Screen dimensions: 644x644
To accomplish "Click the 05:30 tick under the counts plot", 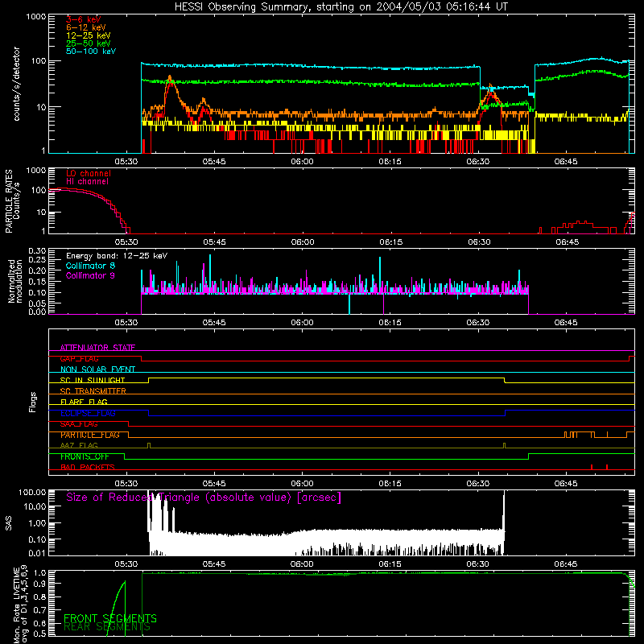I will point(126,162).
